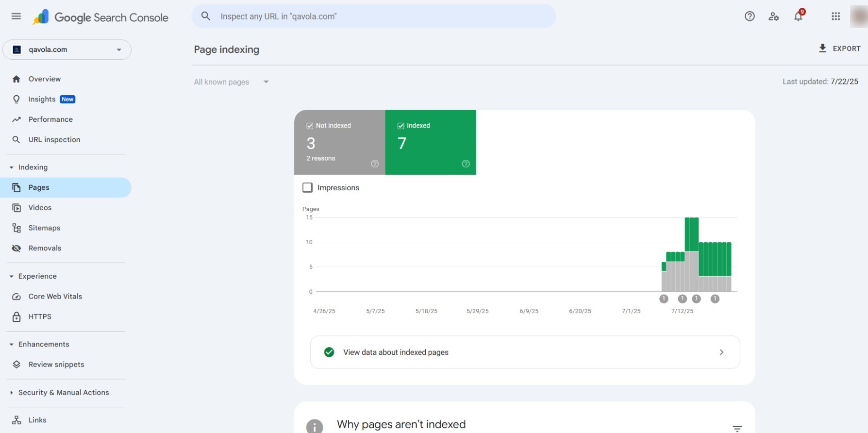
Task: Toggle the Indexed checkbox
Action: [401, 126]
